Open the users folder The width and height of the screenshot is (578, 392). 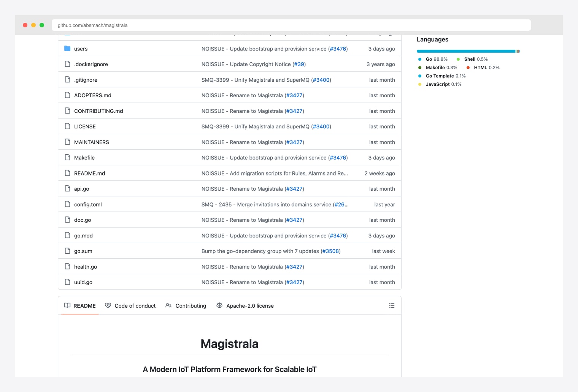tap(81, 49)
